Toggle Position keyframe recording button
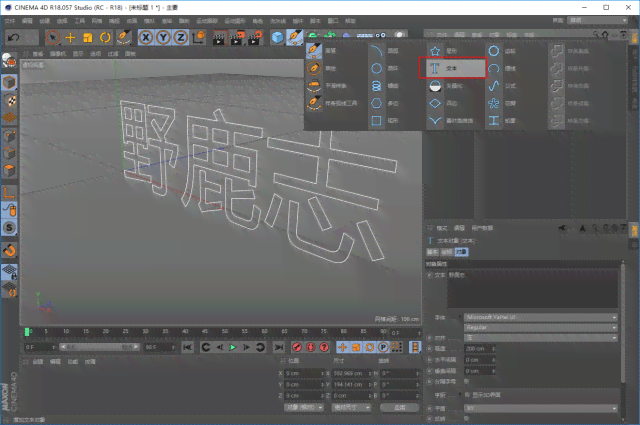This screenshot has height=425, width=640. [x=342, y=347]
